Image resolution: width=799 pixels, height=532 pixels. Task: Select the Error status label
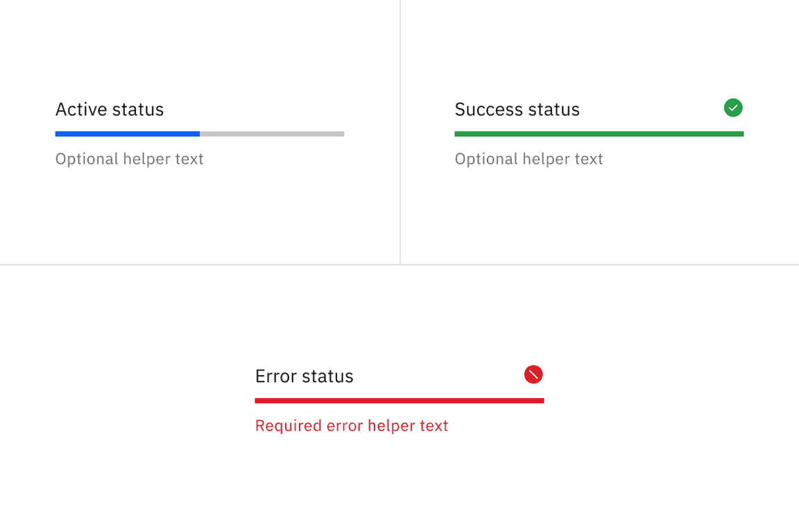coord(304,376)
